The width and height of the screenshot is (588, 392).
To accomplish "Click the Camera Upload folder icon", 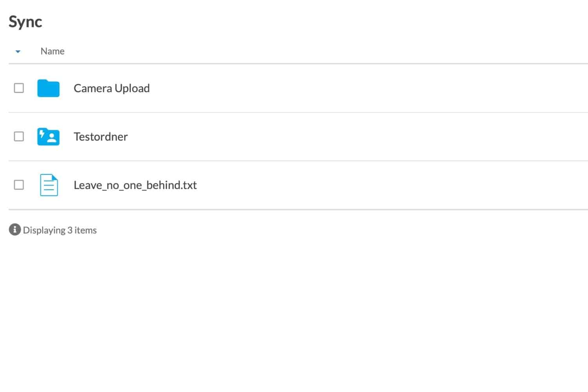I will [x=48, y=88].
